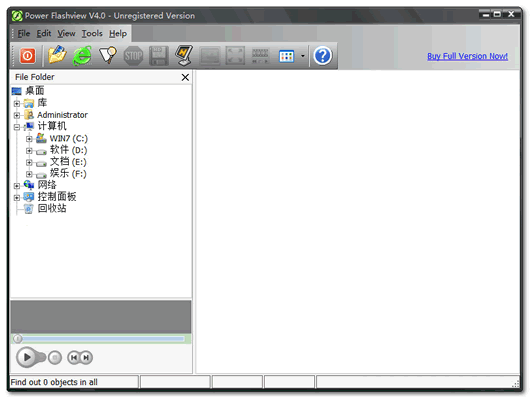The height and width of the screenshot is (399, 530).
Task: Select the 回收站 recycle bin icon
Action: coord(29,209)
